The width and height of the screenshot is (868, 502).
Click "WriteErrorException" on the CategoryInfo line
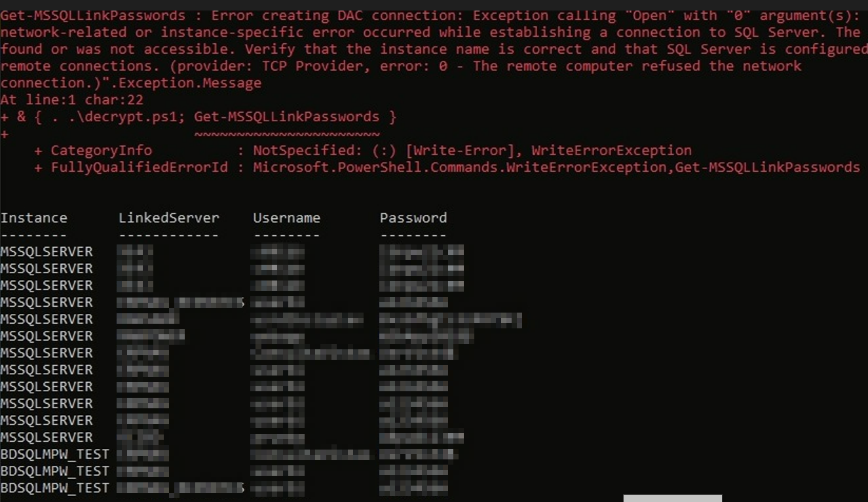(x=611, y=150)
